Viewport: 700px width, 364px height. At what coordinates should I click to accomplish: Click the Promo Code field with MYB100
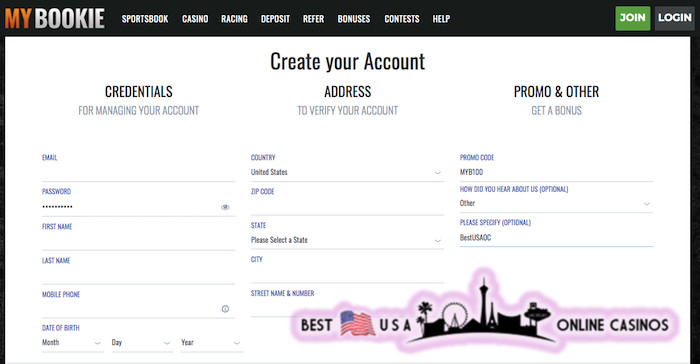[x=556, y=172]
